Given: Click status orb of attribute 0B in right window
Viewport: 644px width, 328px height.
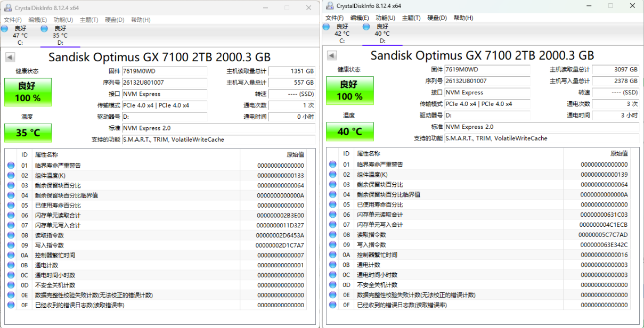Looking at the screenshot, I should (x=333, y=265).
